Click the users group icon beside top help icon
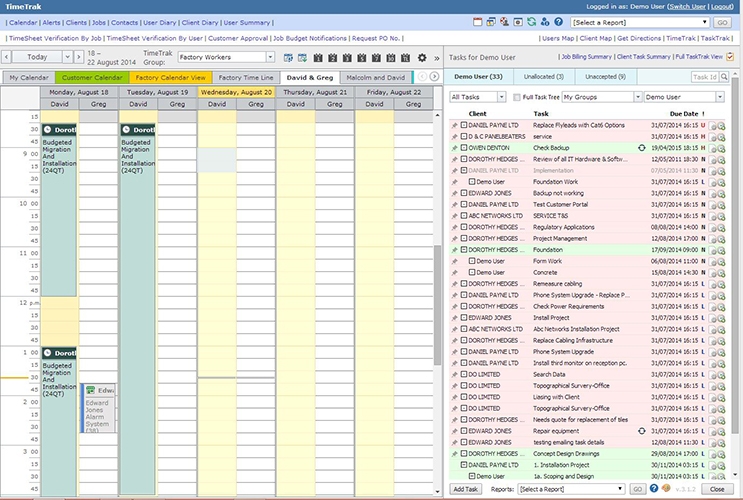 coord(545,22)
